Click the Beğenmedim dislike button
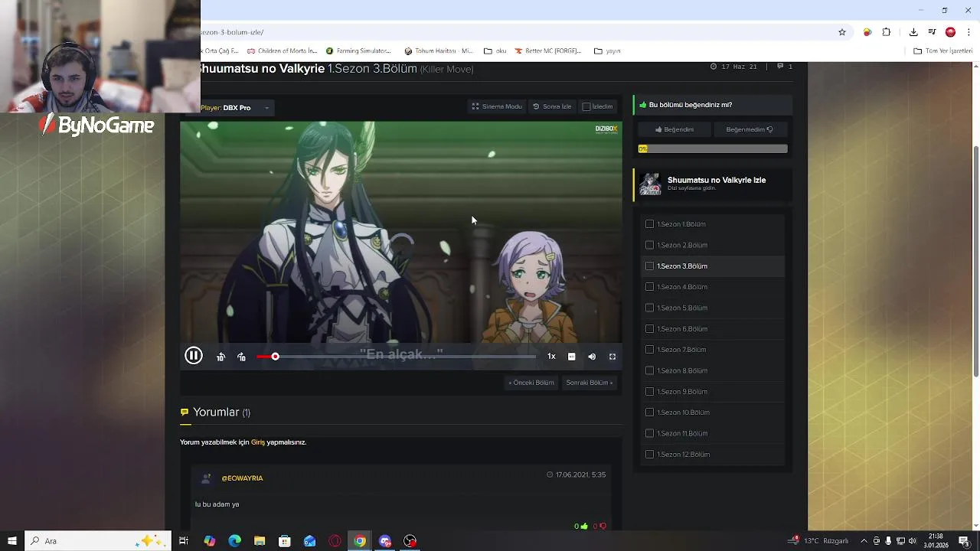 (750, 129)
